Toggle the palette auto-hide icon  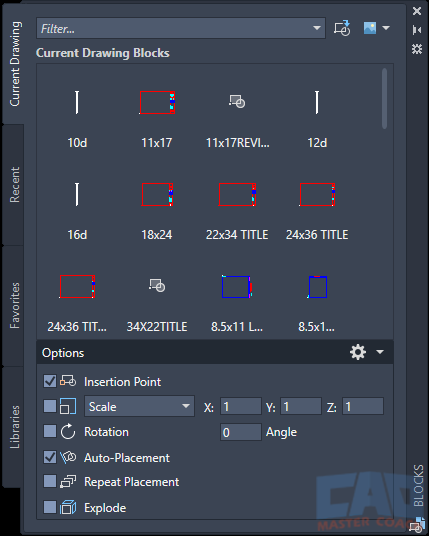pyautogui.click(x=417, y=30)
